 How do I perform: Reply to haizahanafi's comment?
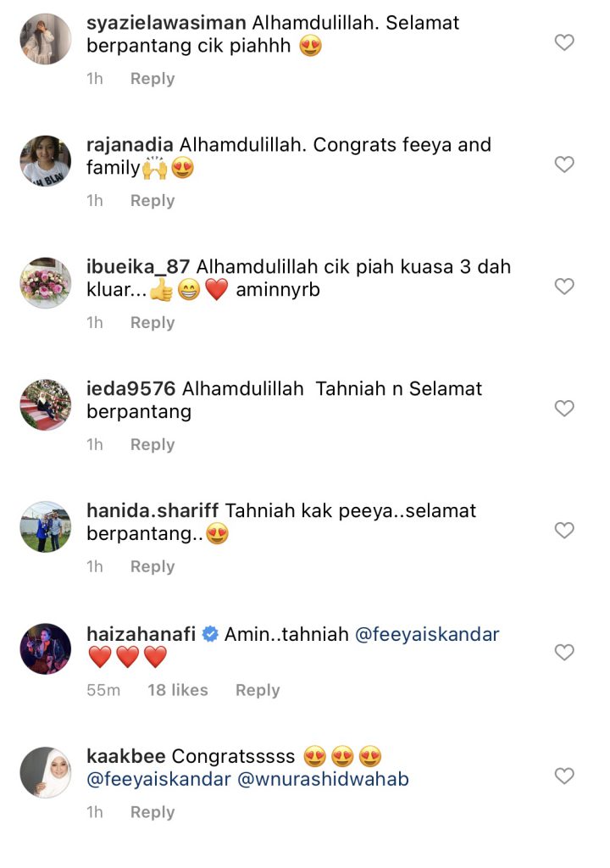pos(258,690)
